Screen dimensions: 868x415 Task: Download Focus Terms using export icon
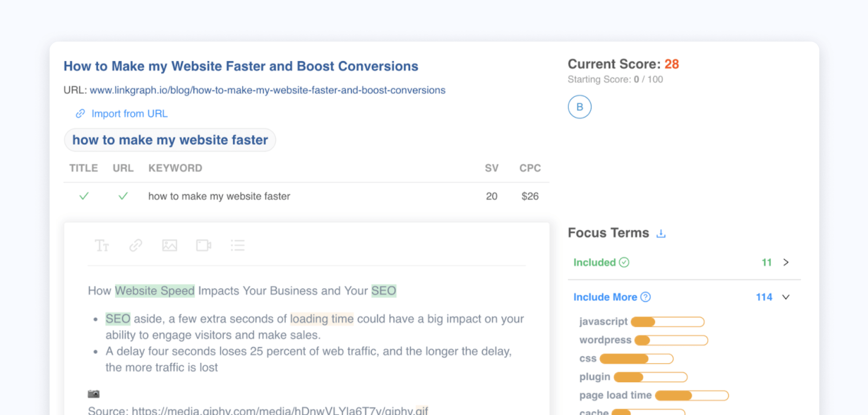[661, 233]
